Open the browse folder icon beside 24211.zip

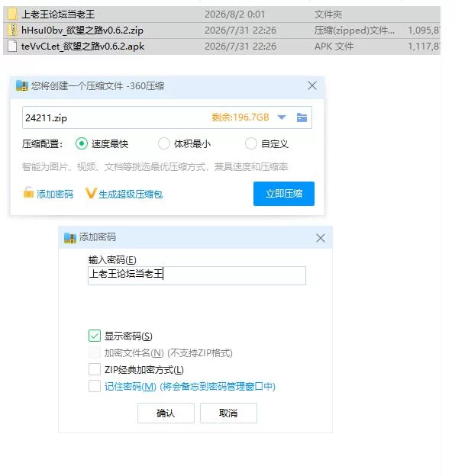coord(302,117)
